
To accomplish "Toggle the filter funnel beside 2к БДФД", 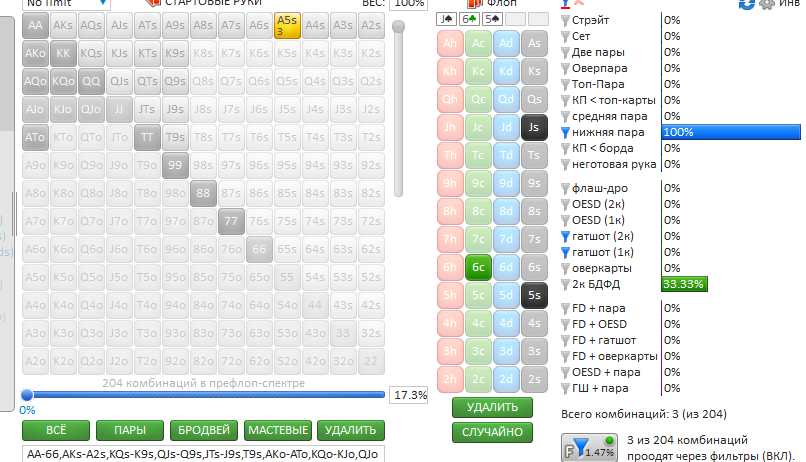I will (x=565, y=284).
